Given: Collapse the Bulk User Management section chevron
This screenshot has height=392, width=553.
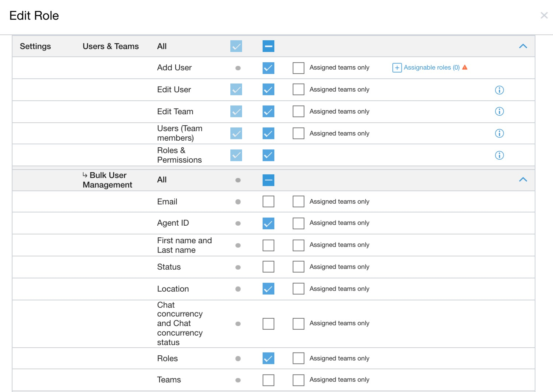Looking at the screenshot, I should [524, 180].
